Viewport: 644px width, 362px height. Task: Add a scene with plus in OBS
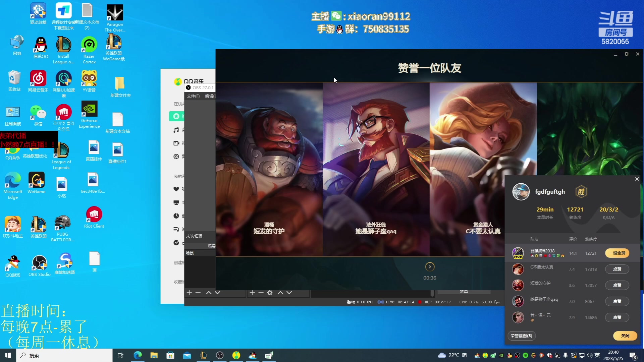189,293
